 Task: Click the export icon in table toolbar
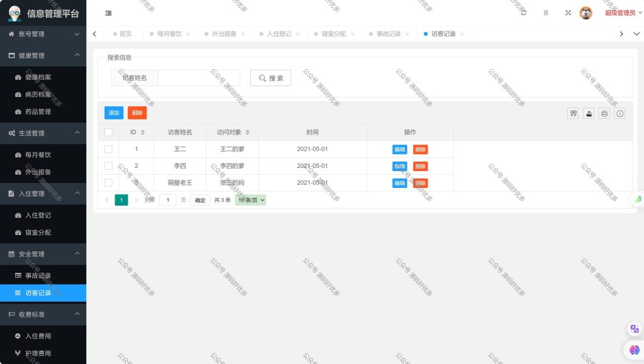coord(589,114)
